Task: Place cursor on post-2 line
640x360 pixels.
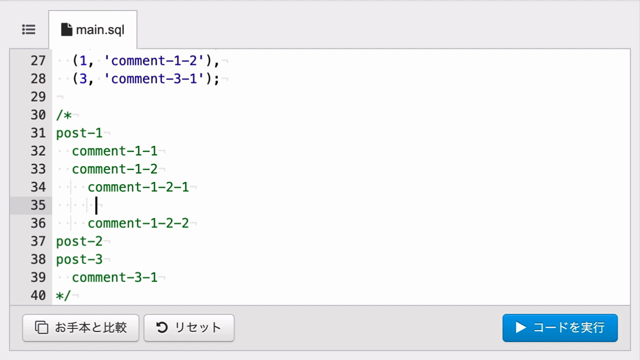Action: 79,241
